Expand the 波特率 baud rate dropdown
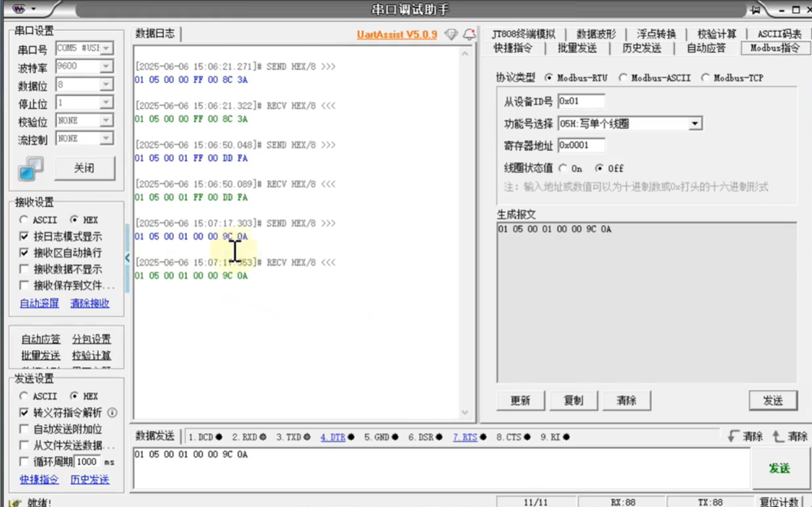812x507 pixels. [106, 67]
